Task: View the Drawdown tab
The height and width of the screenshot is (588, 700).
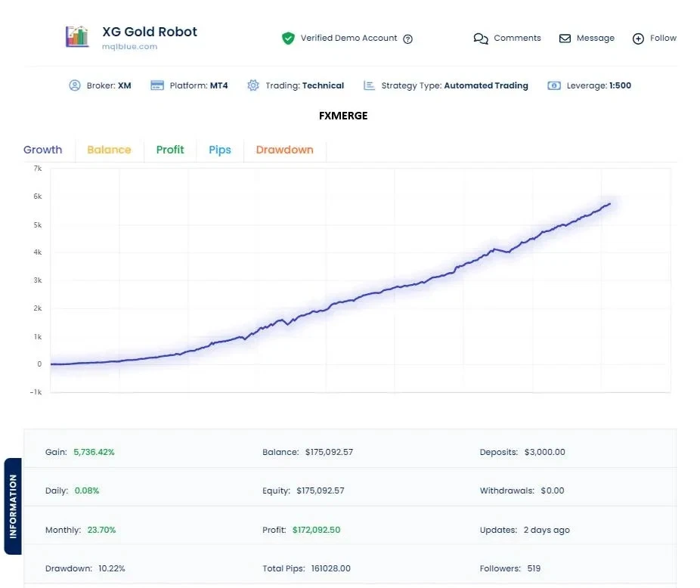Action: [x=284, y=150]
